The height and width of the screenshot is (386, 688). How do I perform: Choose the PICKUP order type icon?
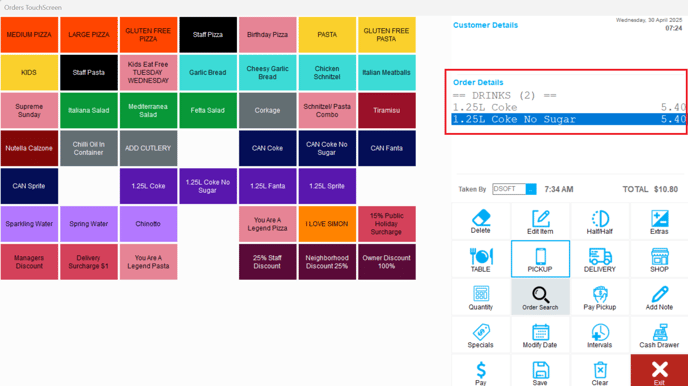[x=541, y=256]
